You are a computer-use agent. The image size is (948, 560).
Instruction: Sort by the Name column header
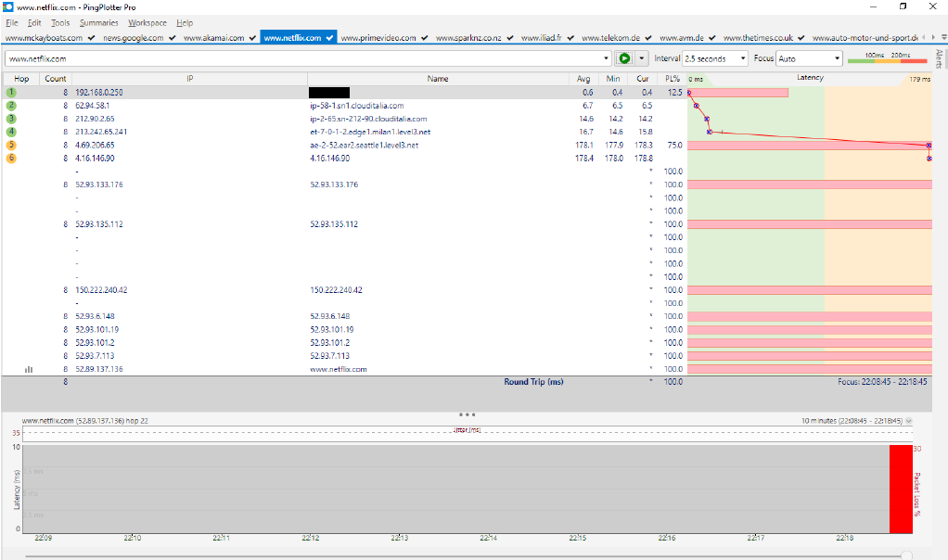pos(438,79)
